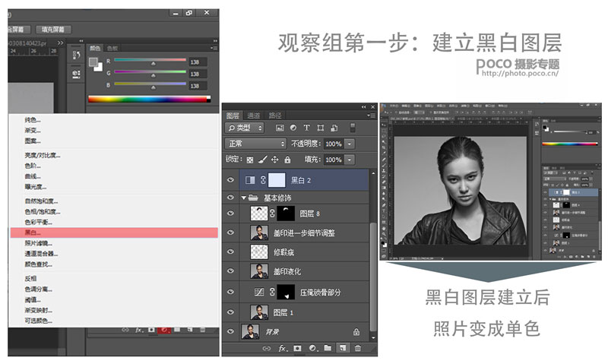608x364 pixels.
Task: Hide the 基本修饰 group
Action: (231, 198)
